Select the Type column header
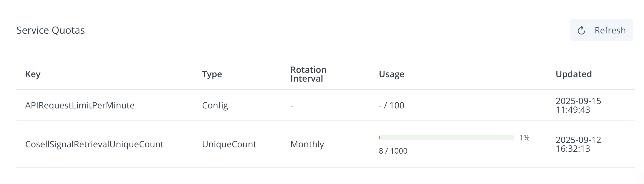Image resolution: width=644 pixels, height=184 pixels. [x=212, y=74]
